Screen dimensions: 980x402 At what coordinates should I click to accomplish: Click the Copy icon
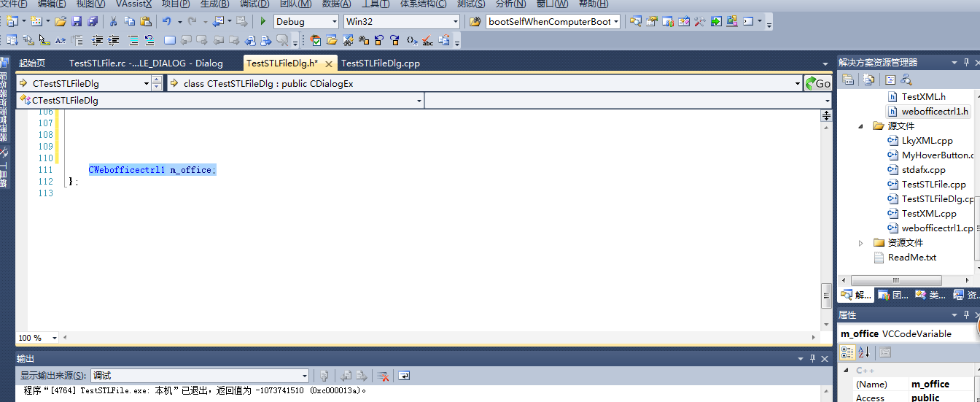(130, 22)
